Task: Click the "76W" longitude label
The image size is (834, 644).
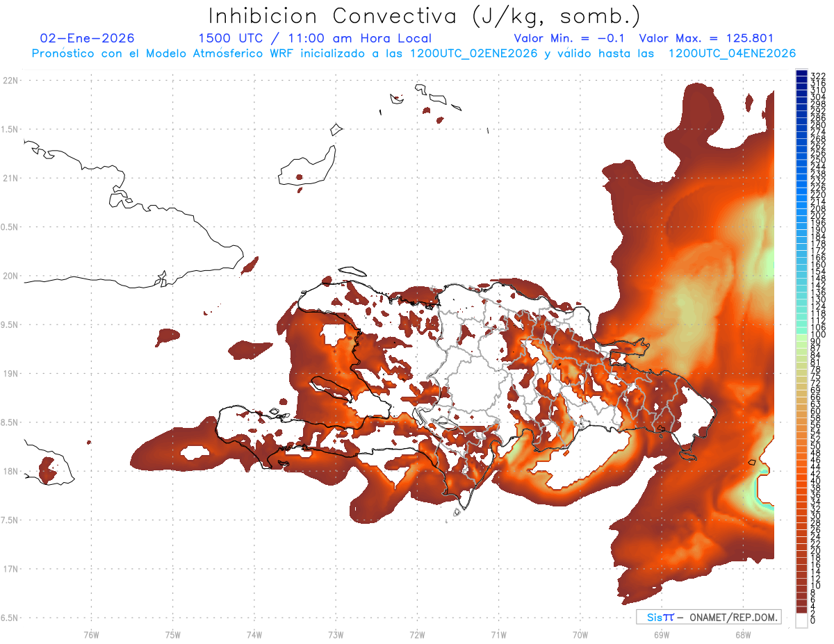Action: [x=91, y=634]
